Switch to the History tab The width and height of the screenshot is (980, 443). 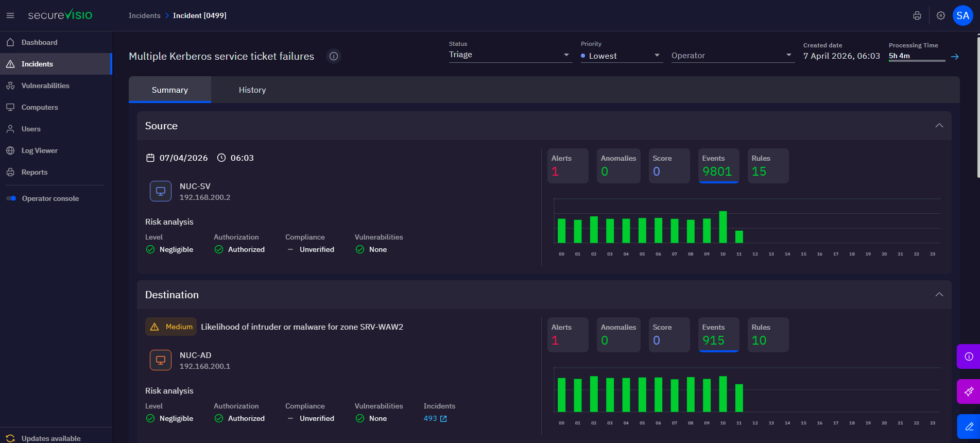[252, 90]
